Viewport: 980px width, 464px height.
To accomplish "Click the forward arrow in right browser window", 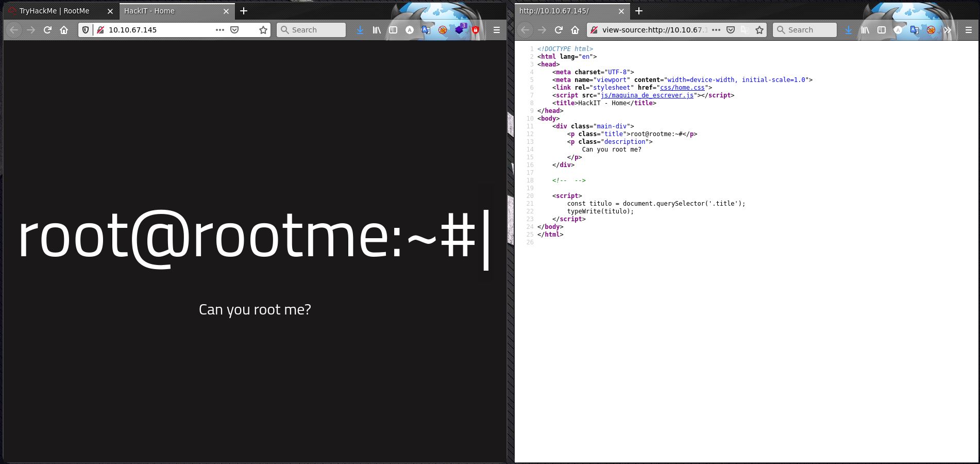I will click(542, 30).
